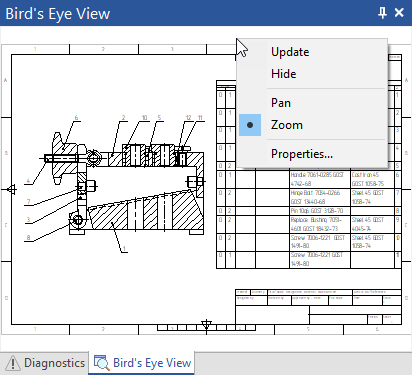
Task: Click the Diagnostics warning triangle icon
Action: pyautogui.click(x=13, y=363)
